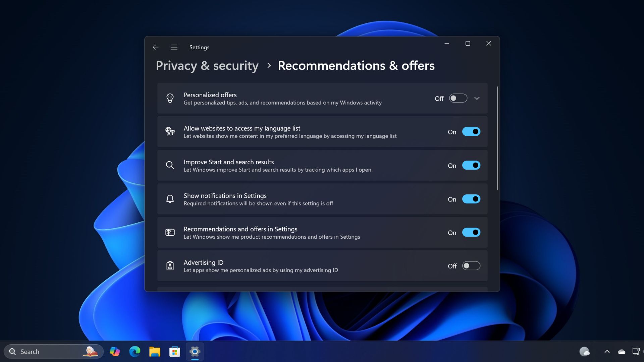Viewport: 644px width, 362px height.
Task: Open the Settings hamburger navigation menu
Action: [174, 47]
